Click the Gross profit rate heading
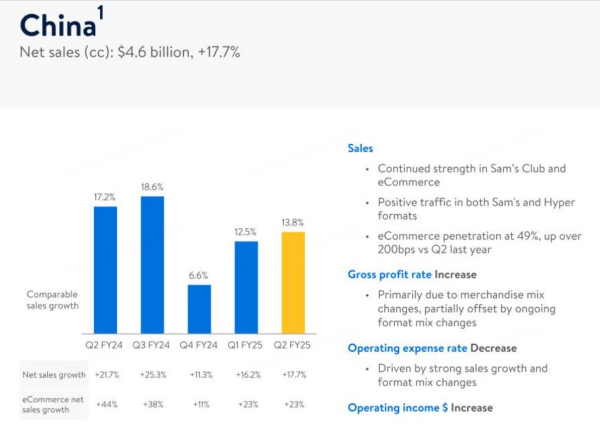This screenshot has width=600, height=433. [x=411, y=274]
